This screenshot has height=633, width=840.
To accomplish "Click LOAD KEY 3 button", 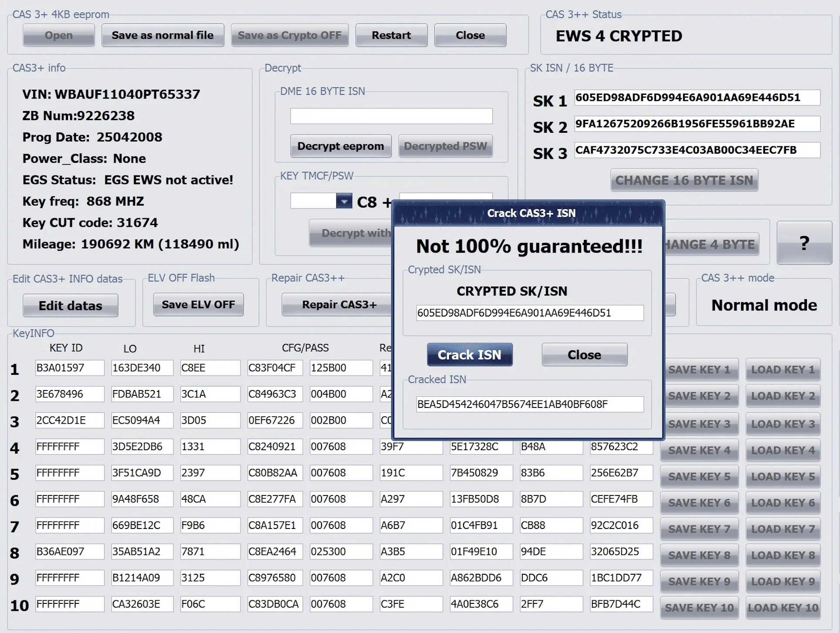I will [x=783, y=424].
